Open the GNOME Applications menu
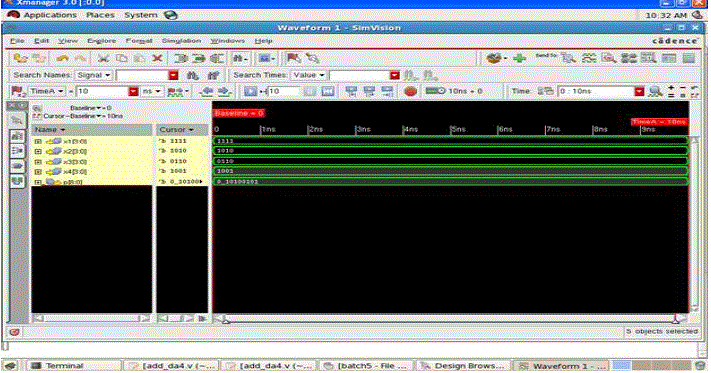This screenshot has height=373, width=711. point(50,15)
